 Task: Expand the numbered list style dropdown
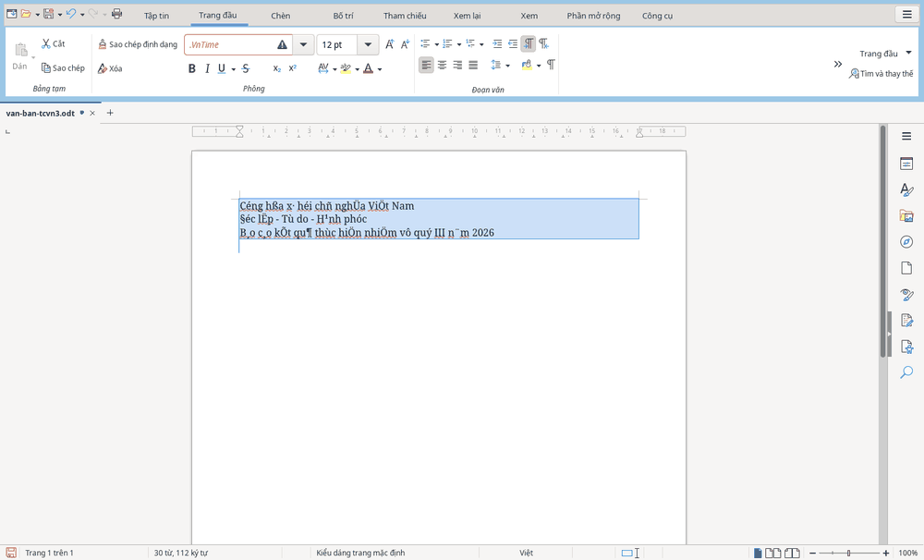459,44
